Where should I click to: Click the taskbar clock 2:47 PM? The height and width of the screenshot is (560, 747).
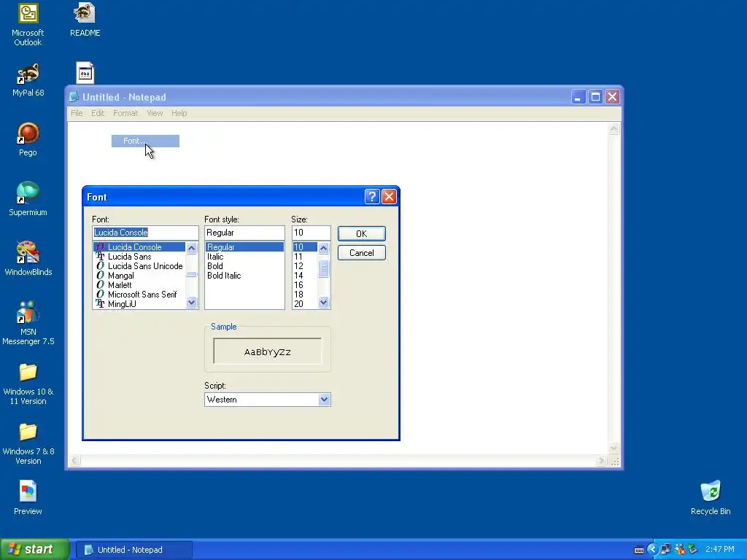click(x=720, y=550)
